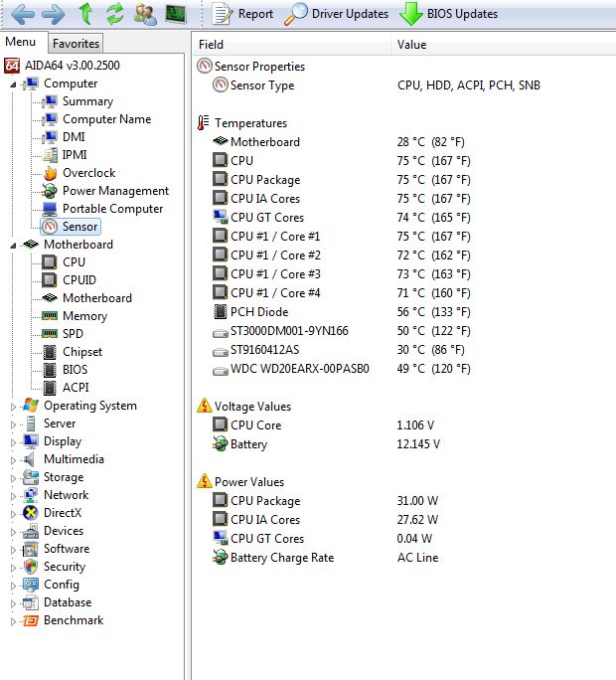Expand the Operating System node
This screenshot has height=680, width=616.
point(13,407)
